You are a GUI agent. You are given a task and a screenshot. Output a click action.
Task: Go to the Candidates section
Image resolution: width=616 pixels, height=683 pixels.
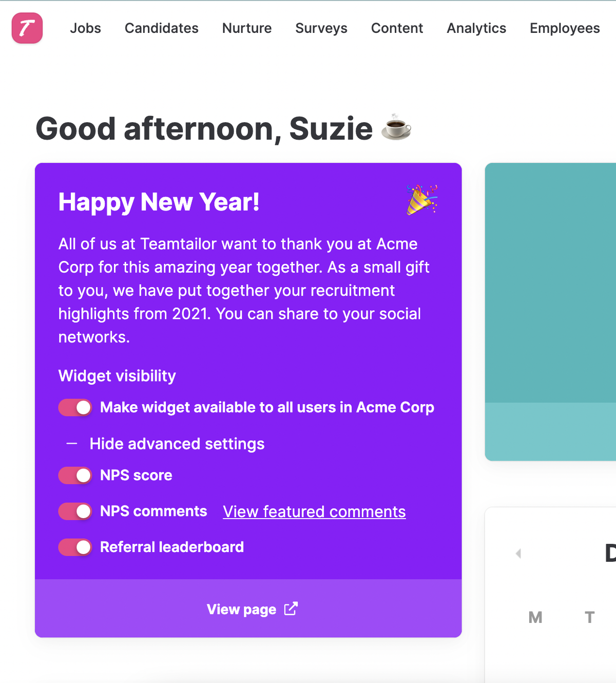[x=161, y=28]
